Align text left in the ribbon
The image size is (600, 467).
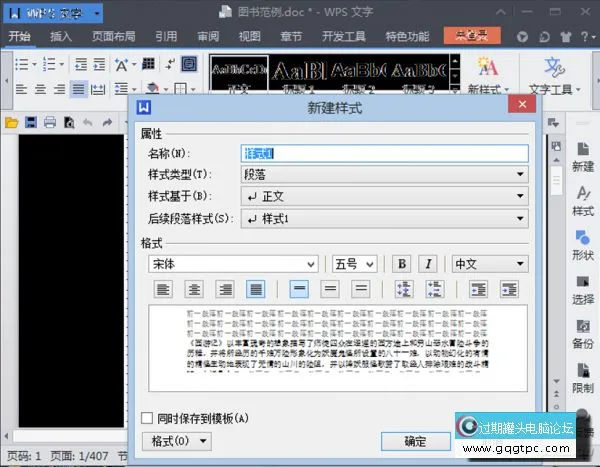pos(21,89)
